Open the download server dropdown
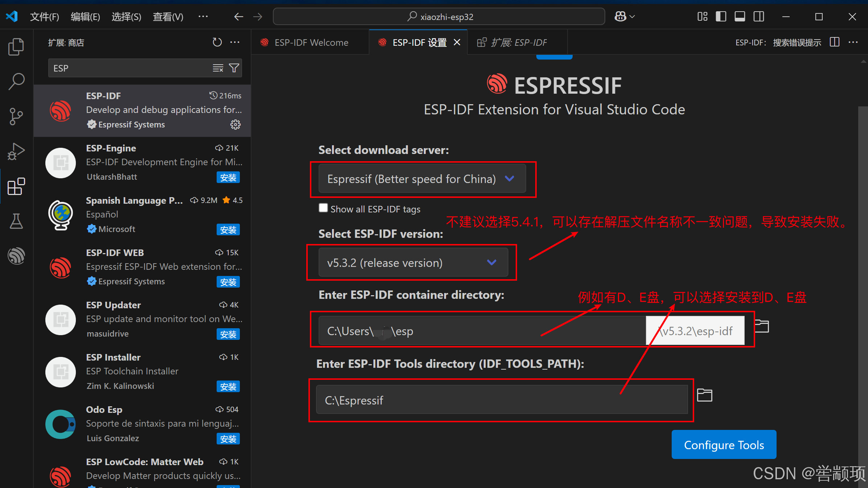This screenshot has width=868, height=488. [422, 179]
